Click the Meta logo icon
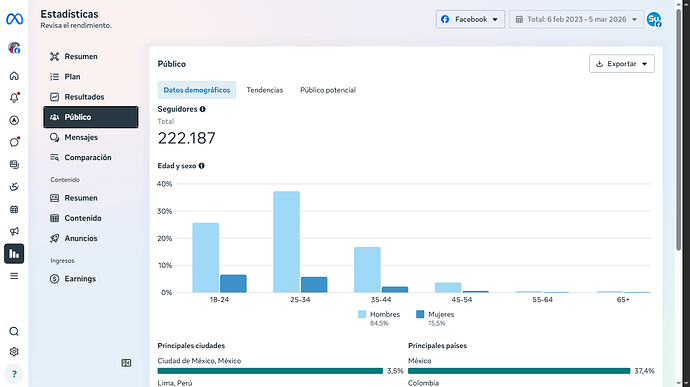Screen dimensions: 690x387 click(x=14, y=19)
